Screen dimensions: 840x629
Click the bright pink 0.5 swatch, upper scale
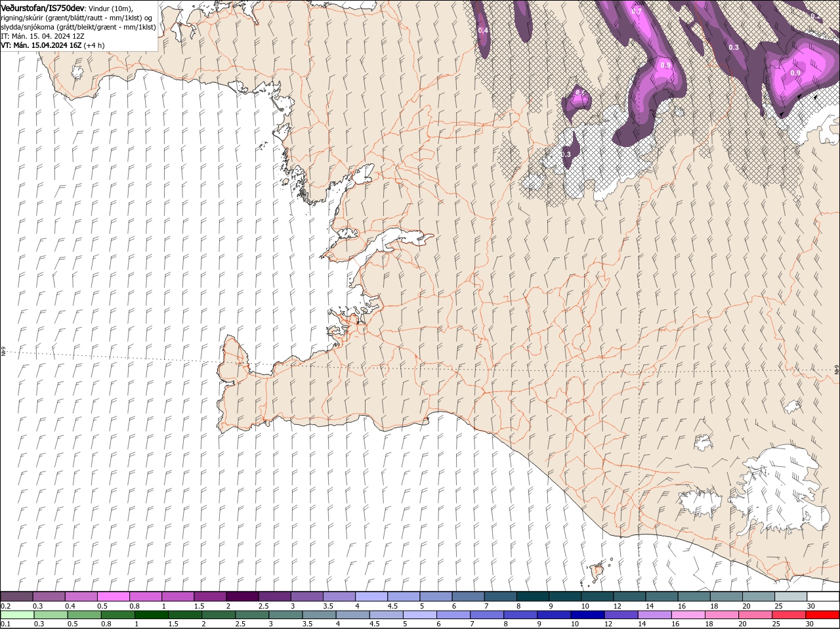(113, 596)
